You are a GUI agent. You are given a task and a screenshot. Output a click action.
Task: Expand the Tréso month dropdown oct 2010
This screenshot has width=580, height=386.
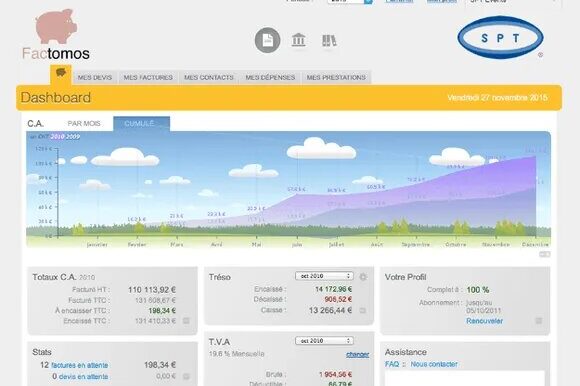(x=324, y=276)
